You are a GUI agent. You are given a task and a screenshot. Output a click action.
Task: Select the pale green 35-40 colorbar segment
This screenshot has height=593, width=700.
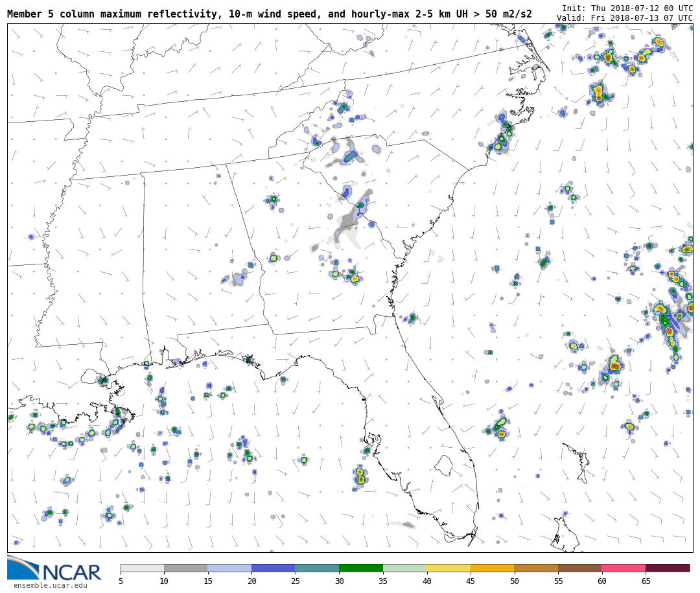405,568
